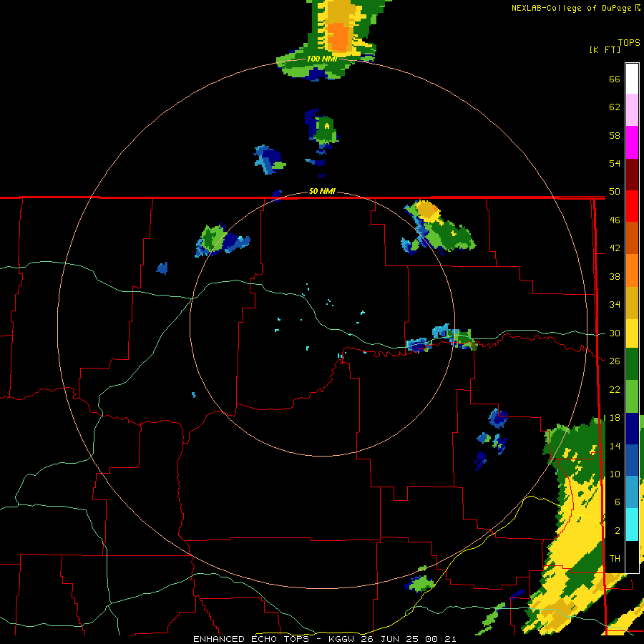Click the "30" scale label
This screenshot has width=644, height=644.
point(615,333)
